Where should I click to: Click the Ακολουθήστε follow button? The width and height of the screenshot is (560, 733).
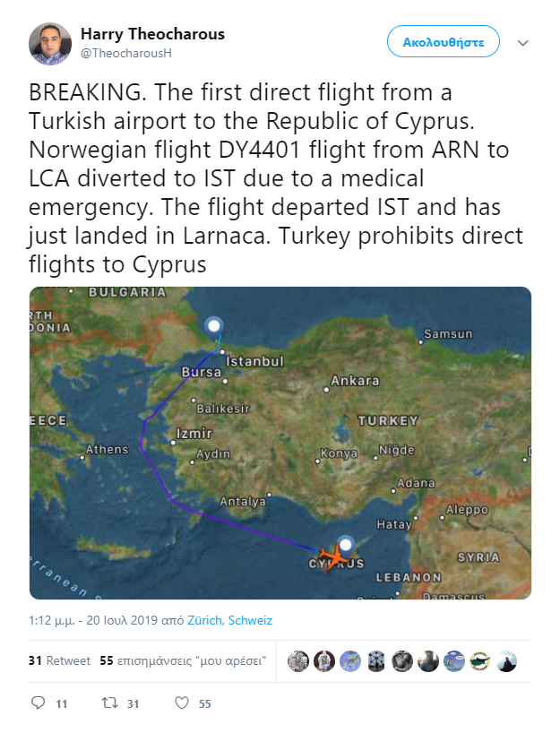point(443,42)
